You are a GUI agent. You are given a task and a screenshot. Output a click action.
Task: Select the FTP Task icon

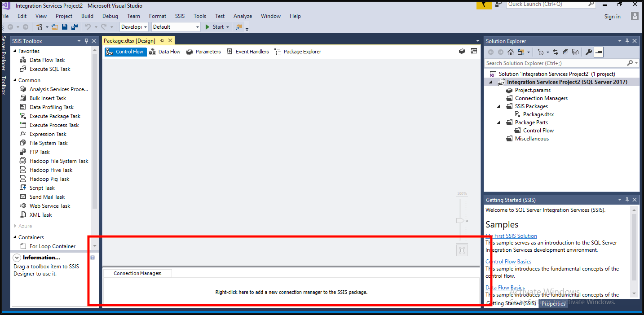click(x=23, y=152)
